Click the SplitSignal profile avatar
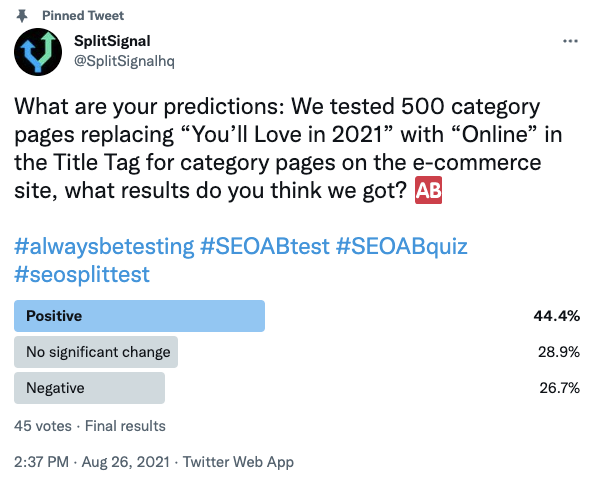The image size is (593, 481). pos(38,52)
